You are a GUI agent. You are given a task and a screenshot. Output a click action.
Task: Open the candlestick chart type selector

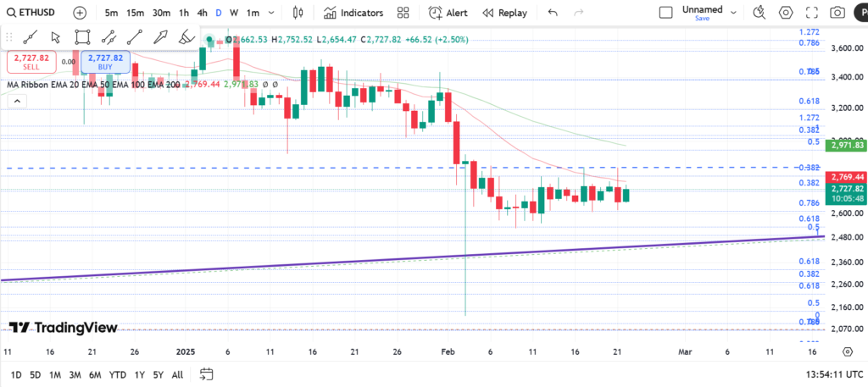pos(297,13)
